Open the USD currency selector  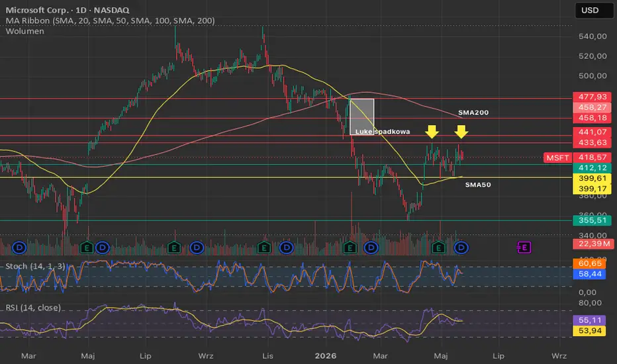(594, 10)
